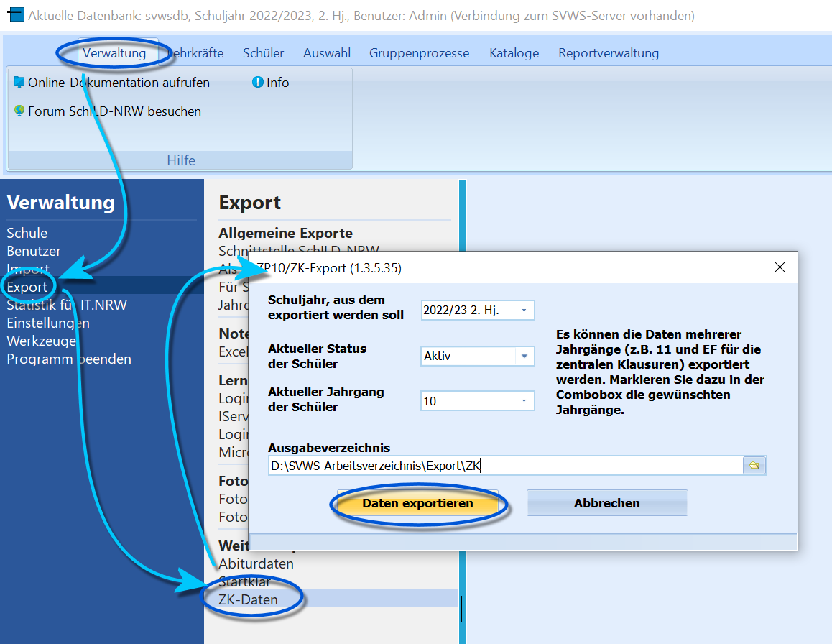Open Statistik für IT.NRW
The width and height of the screenshot is (832, 644).
[67, 305]
